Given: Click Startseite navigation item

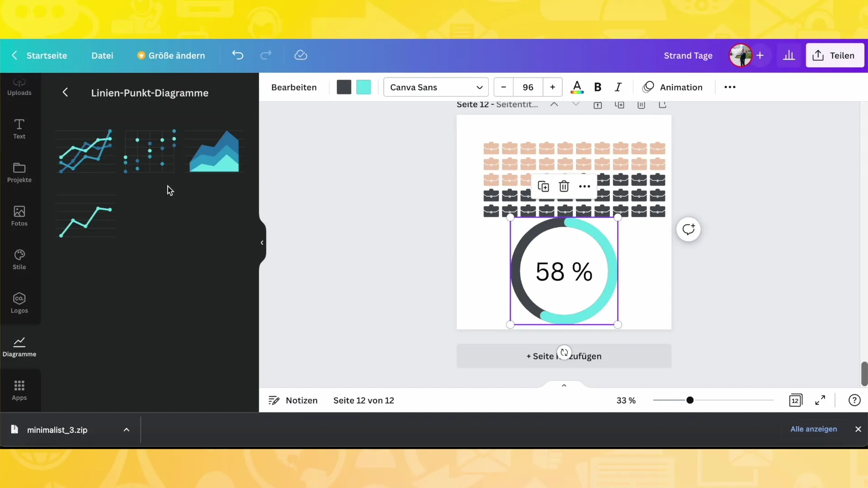Looking at the screenshot, I should [x=47, y=56].
